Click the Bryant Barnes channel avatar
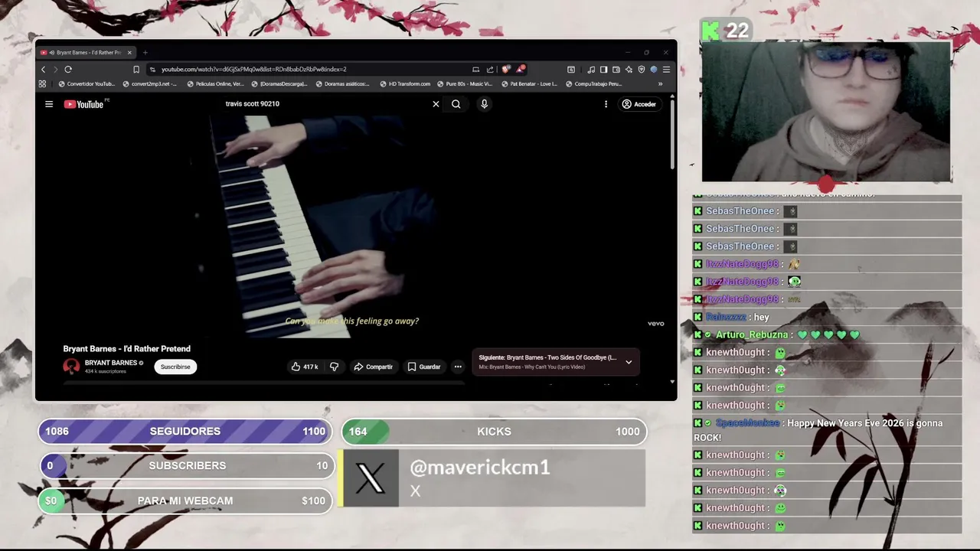 pyautogui.click(x=71, y=367)
